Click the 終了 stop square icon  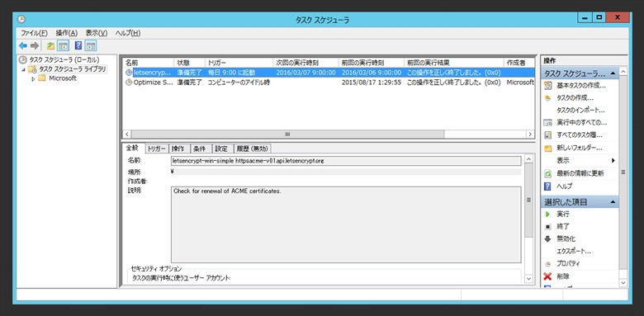(x=548, y=227)
